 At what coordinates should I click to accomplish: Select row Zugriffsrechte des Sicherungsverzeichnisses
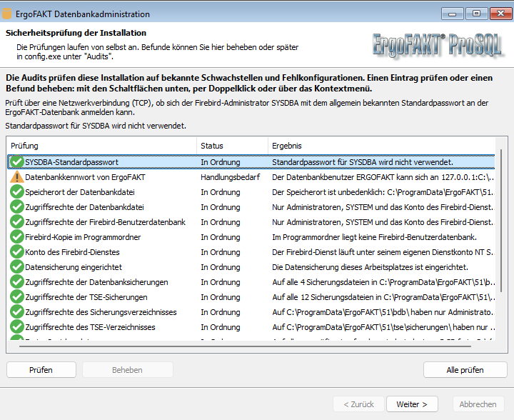(251, 312)
